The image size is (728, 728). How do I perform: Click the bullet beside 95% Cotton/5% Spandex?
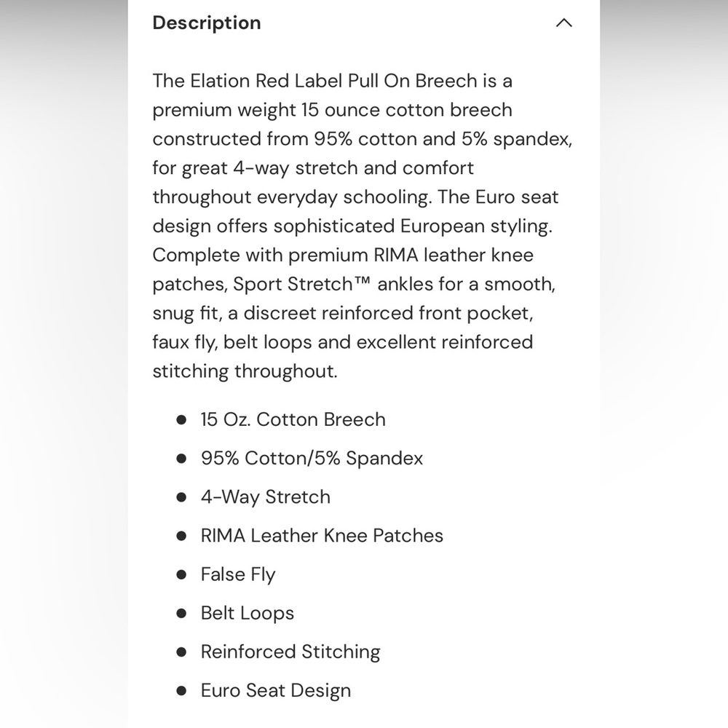coord(181,459)
